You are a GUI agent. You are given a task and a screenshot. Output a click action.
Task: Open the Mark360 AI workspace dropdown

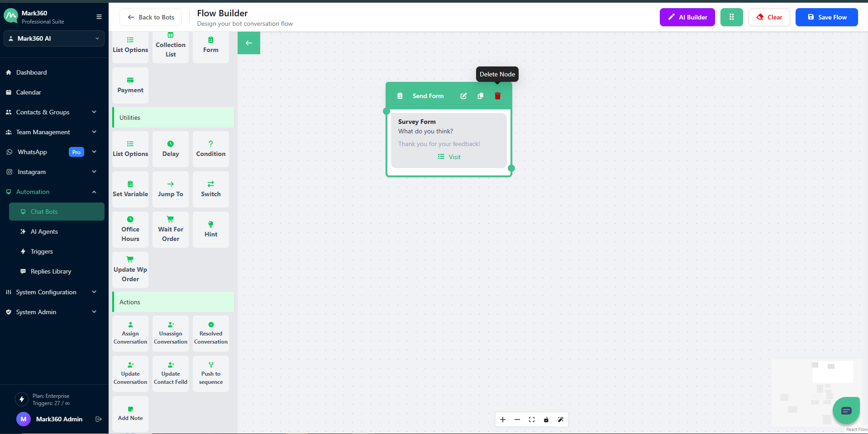(54, 38)
